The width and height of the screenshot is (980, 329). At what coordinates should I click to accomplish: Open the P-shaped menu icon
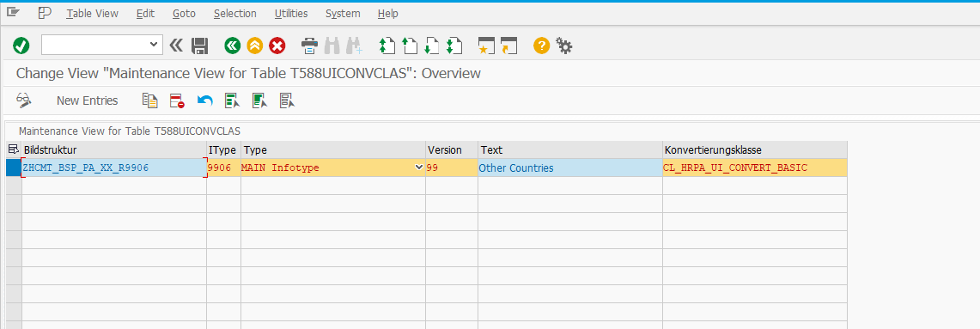[x=45, y=13]
